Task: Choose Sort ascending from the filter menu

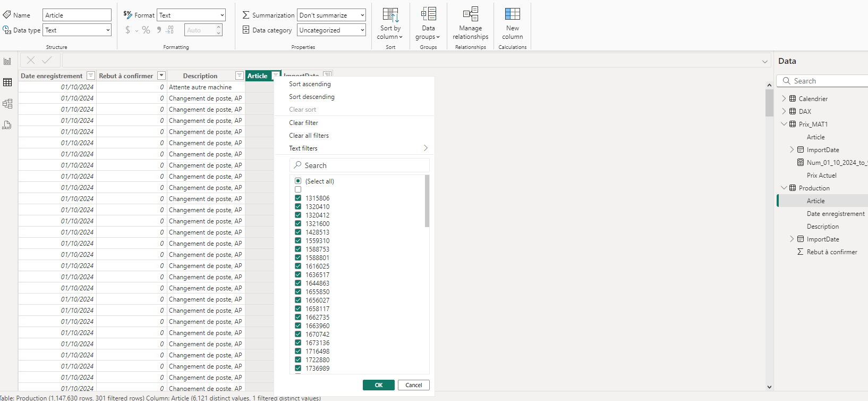Action: (310, 84)
